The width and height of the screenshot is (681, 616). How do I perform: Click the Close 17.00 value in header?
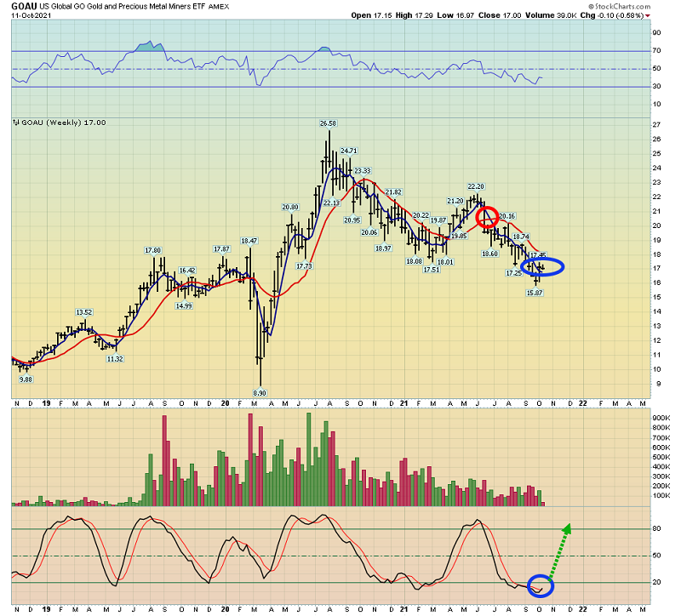[x=500, y=15]
